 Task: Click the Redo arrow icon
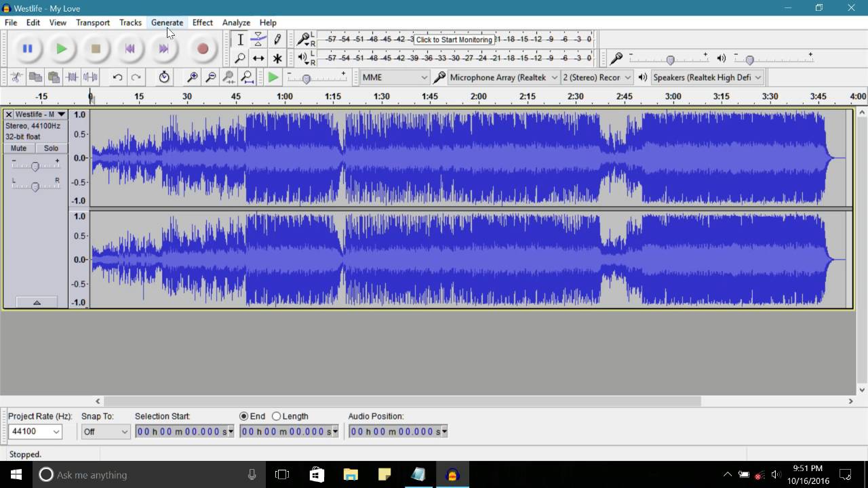(x=136, y=77)
